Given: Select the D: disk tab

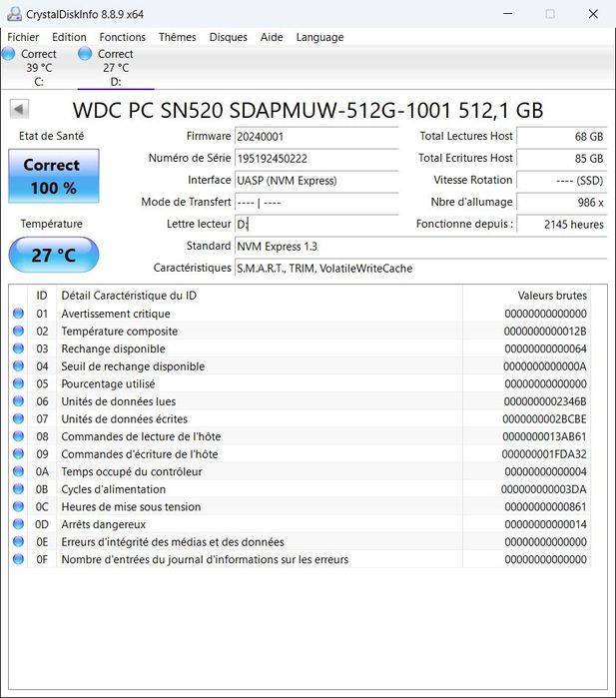Looking at the screenshot, I should pos(115,67).
